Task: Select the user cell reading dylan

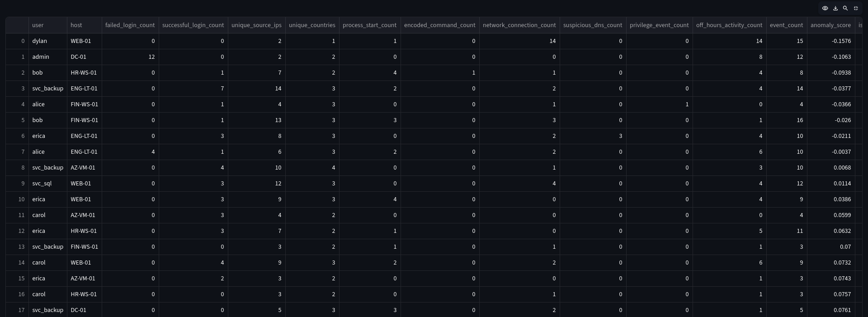Action: [x=48, y=41]
